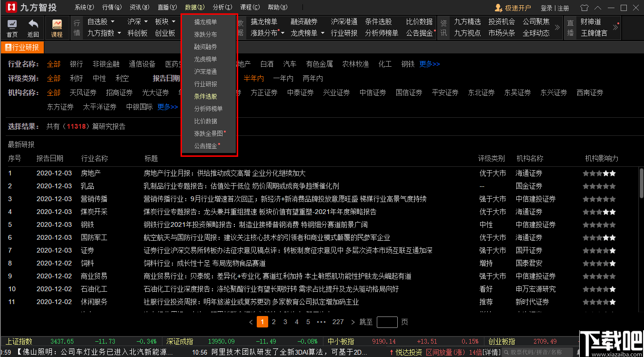Go to previous page arrow
The image size is (644, 357).
251,322
